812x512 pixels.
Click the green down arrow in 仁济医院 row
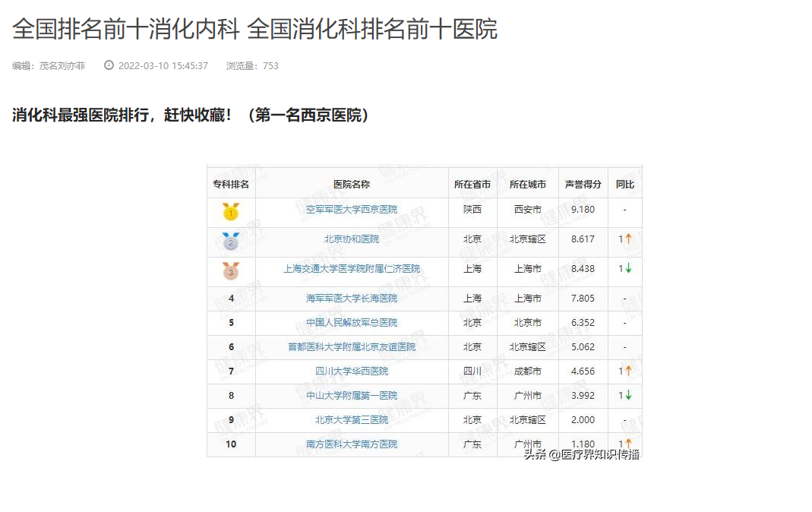click(628, 268)
